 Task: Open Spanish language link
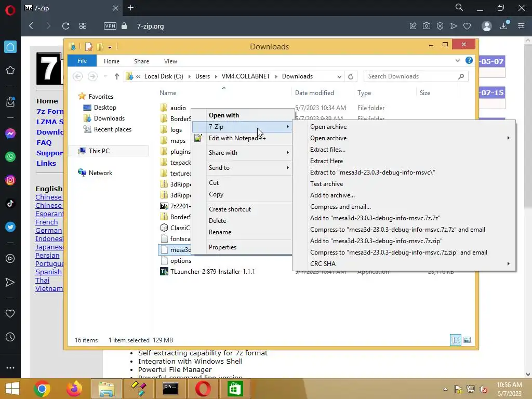pos(48,272)
